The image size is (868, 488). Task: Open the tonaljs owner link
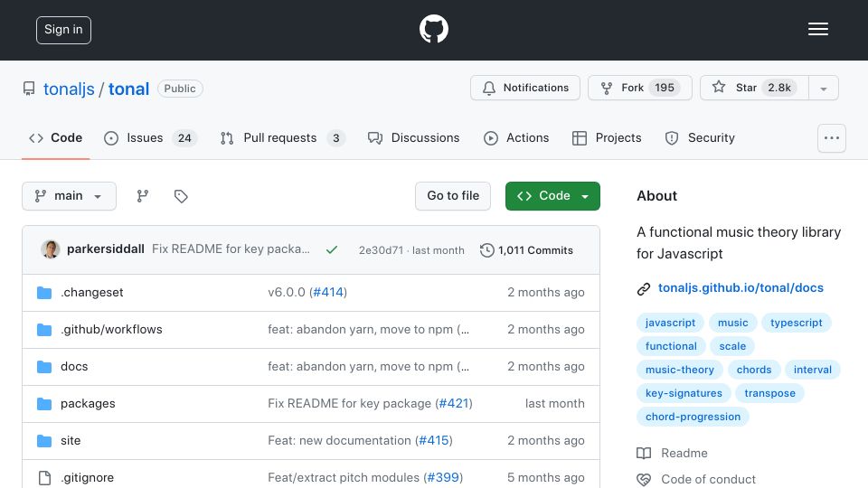(x=69, y=89)
